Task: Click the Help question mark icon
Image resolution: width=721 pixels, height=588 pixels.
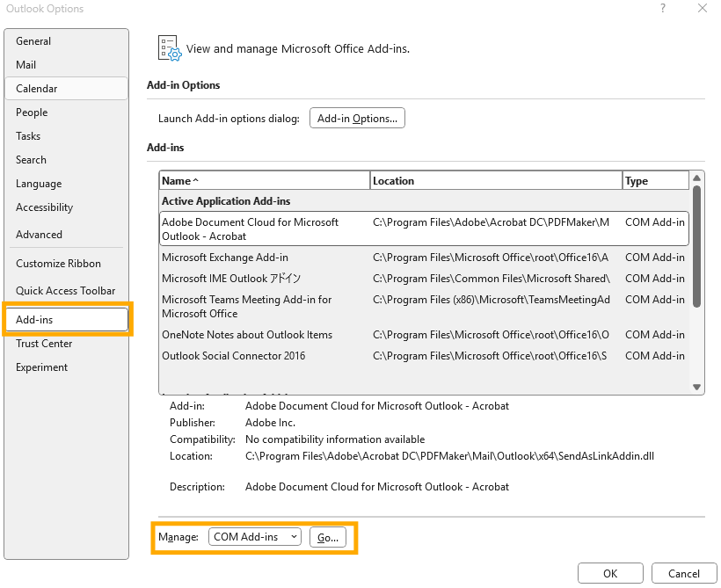Action: (663, 8)
